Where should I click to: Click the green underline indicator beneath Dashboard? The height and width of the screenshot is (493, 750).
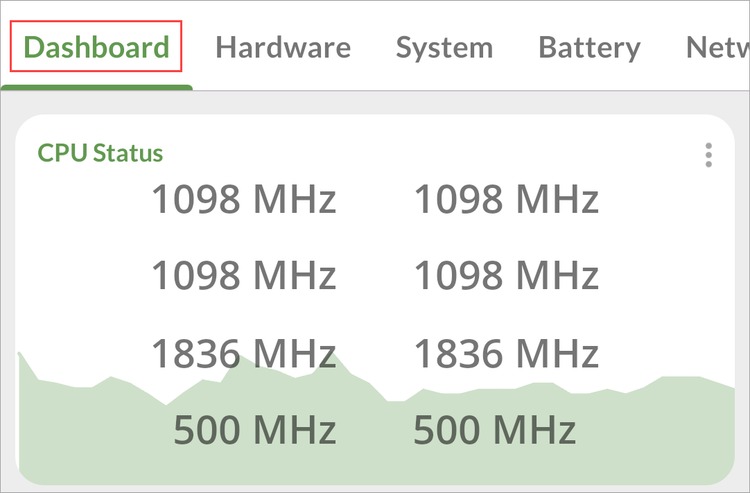(97, 88)
